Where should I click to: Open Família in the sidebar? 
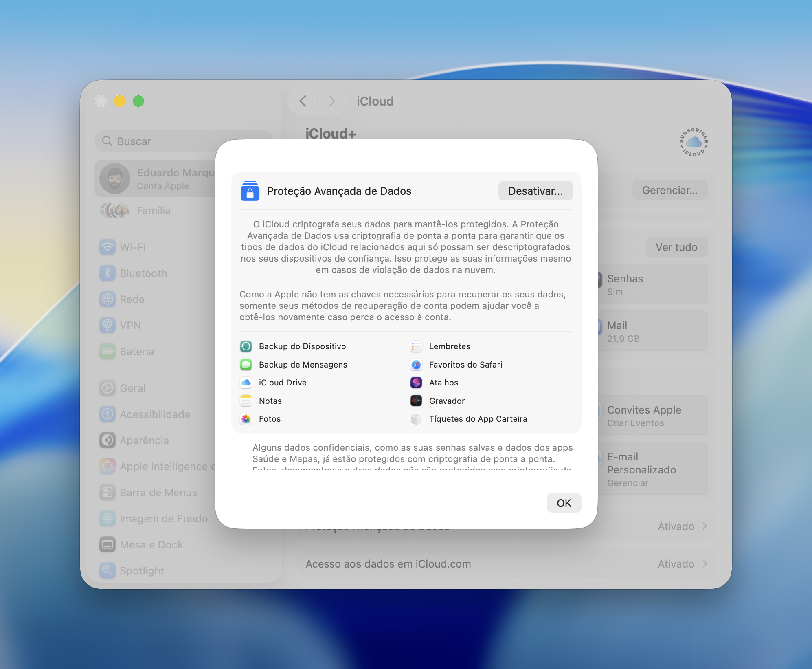click(154, 211)
